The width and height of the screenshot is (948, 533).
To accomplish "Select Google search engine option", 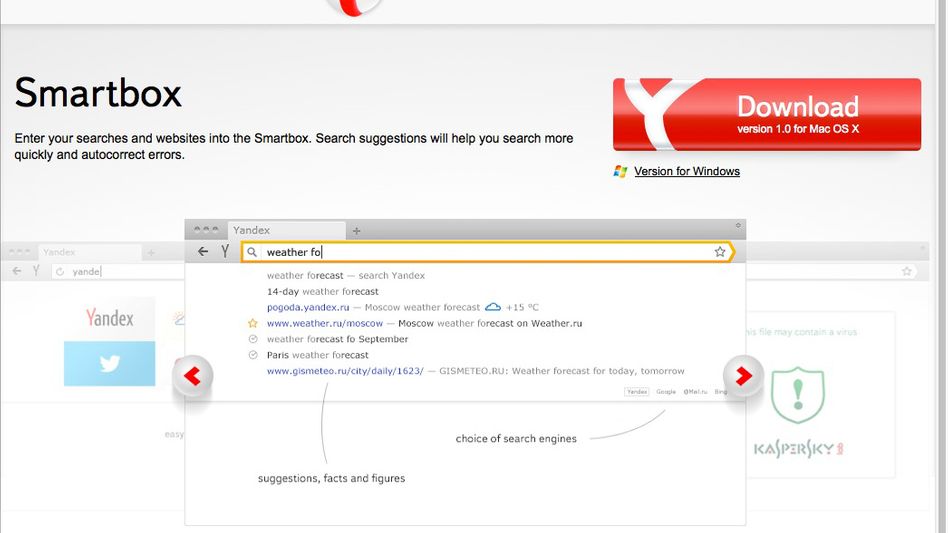I will (666, 392).
